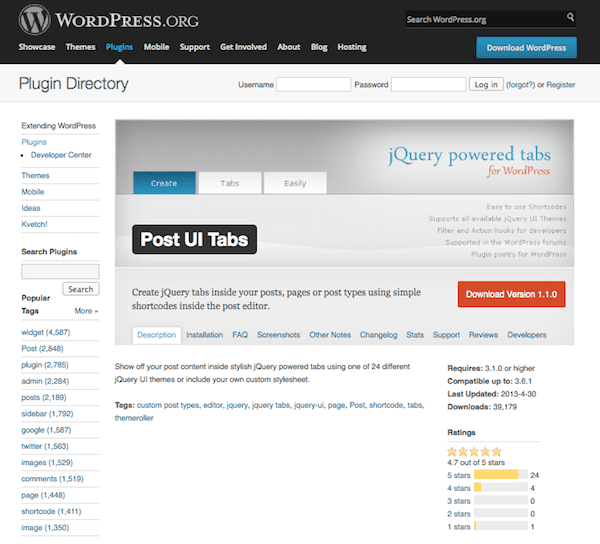Viewport: 600px width, 544px height.
Task: Click the Search Plugins text box
Action: pyautogui.click(x=60, y=271)
